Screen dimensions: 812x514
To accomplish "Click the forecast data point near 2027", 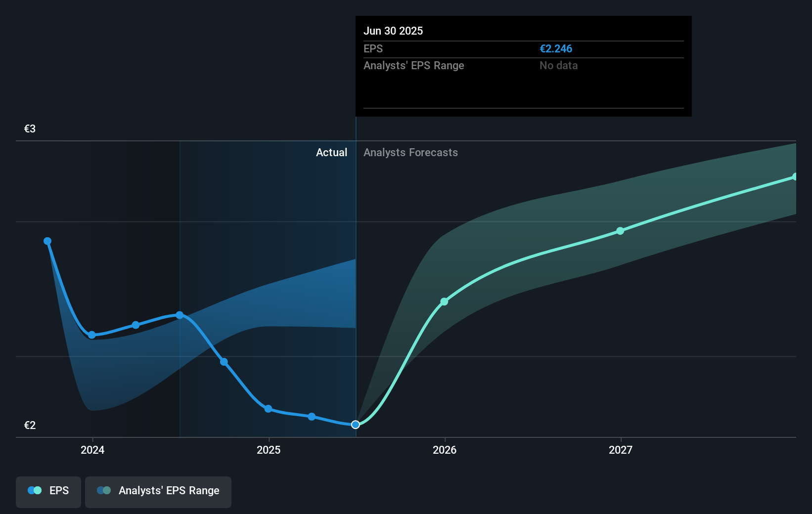I will click(620, 231).
